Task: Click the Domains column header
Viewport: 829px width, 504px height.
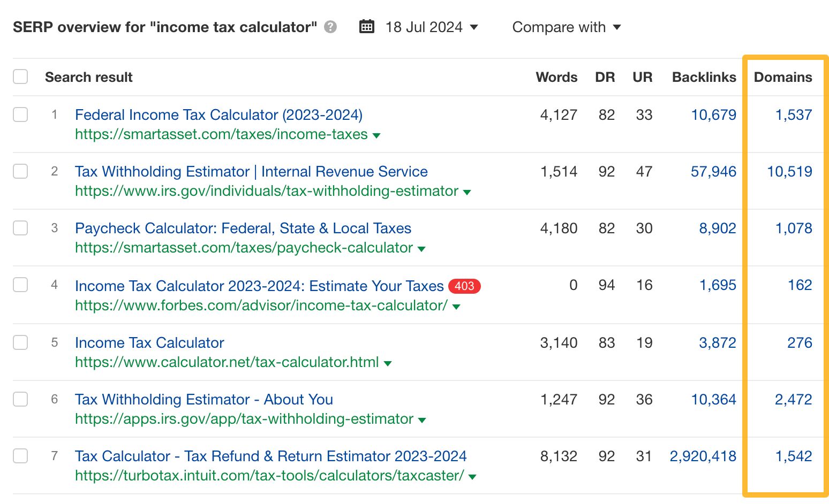Action: click(783, 77)
